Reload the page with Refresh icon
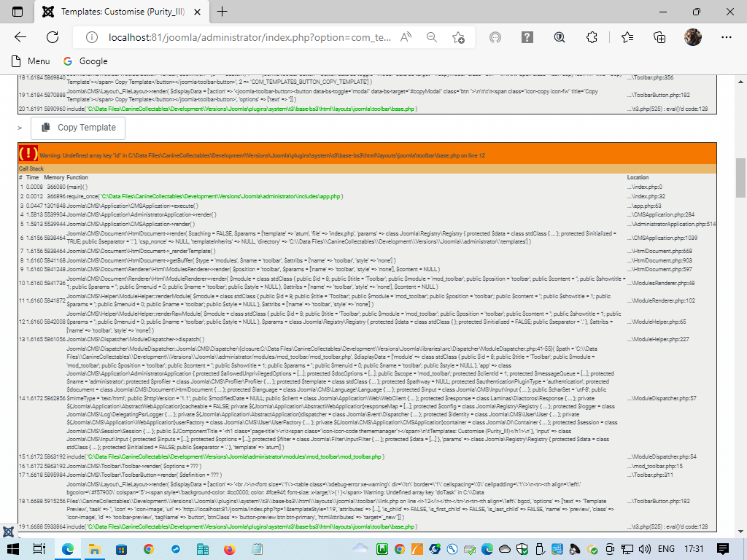 pyautogui.click(x=53, y=37)
